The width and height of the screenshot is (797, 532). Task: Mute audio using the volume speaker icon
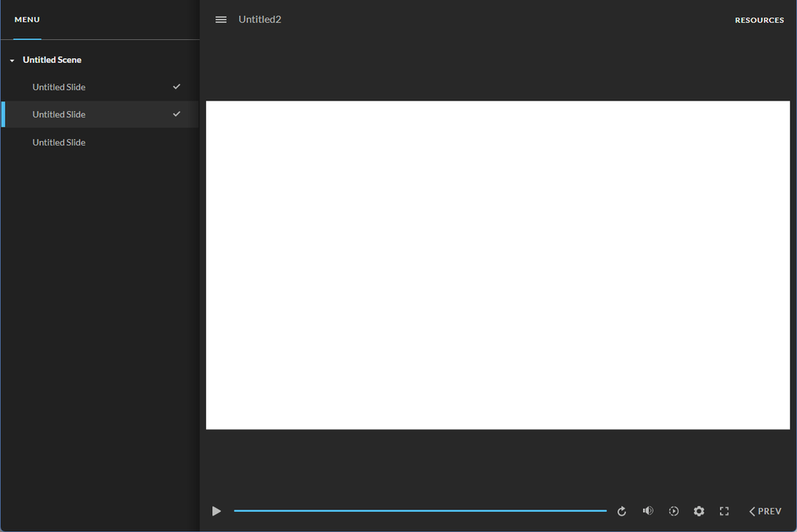tap(648, 511)
